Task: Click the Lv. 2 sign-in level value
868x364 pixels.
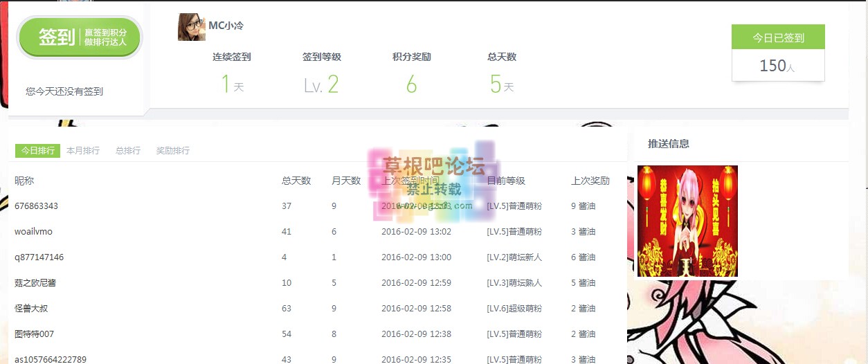Action: click(x=321, y=84)
